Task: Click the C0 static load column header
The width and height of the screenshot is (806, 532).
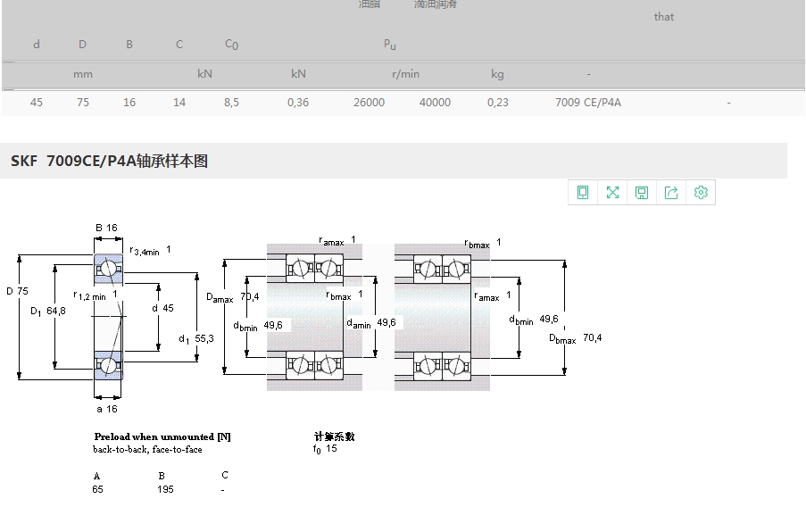Action: (x=231, y=45)
